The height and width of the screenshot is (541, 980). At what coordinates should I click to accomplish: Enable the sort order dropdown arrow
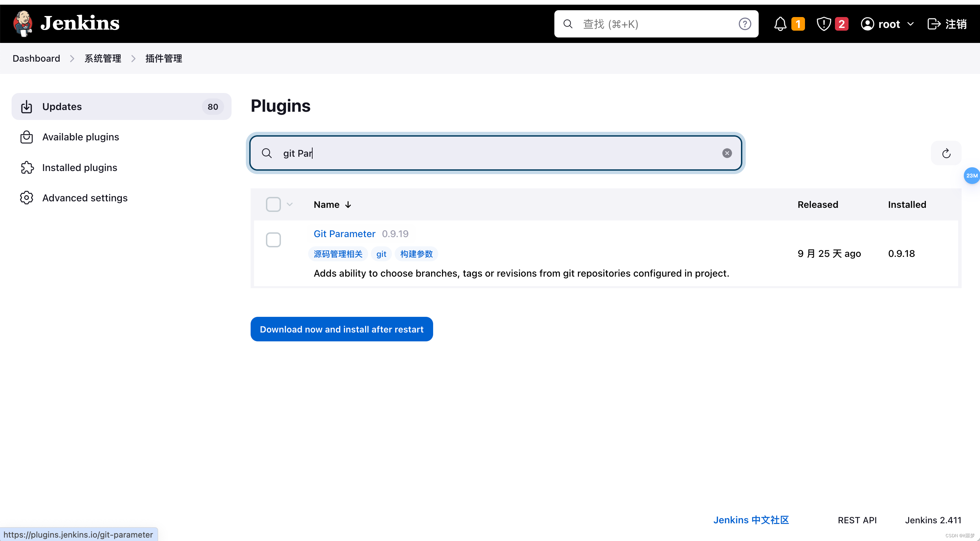tap(289, 204)
